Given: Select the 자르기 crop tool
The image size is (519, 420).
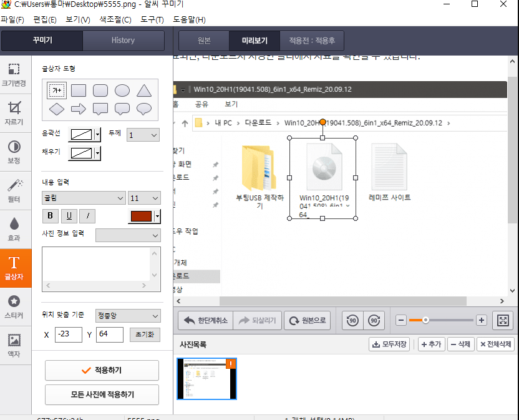Looking at the screenshot, I should click(14, 114).
